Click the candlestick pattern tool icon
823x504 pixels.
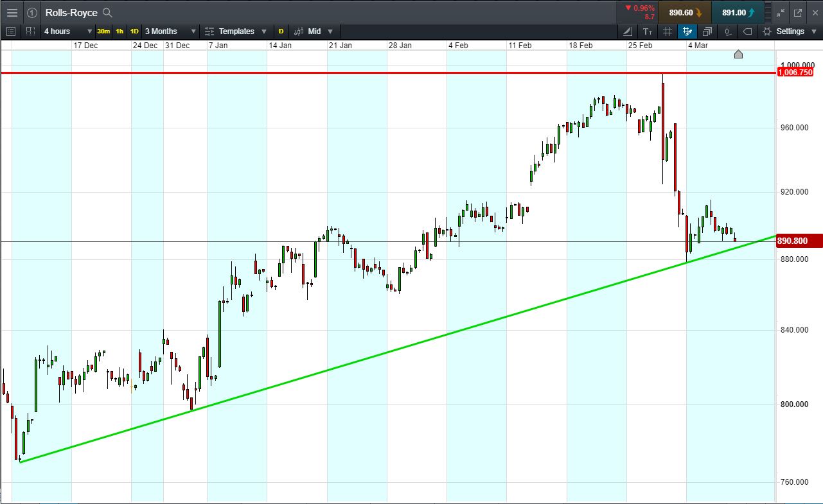pyautogui.click(x=727, y=31)
